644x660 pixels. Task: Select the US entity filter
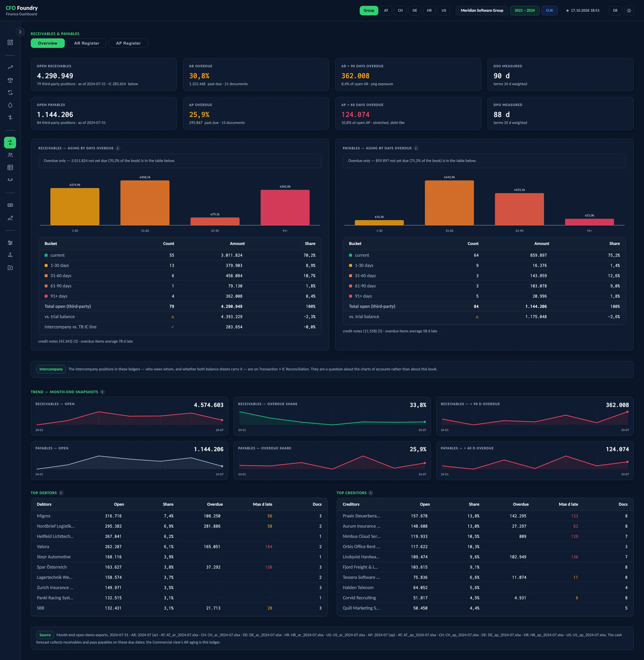pyautogui.click(x=444, y=11)
